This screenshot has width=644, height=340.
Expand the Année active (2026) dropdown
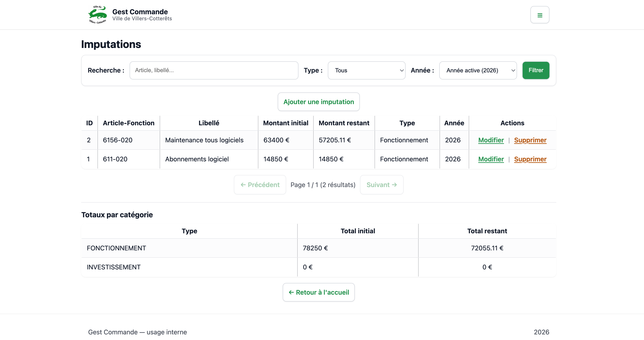coord(477,70)
